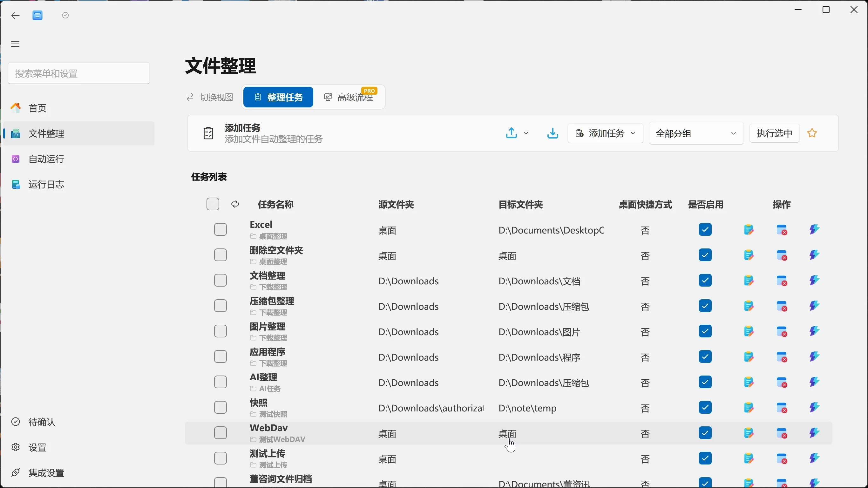This screenshot has width=868, height=488.
Task: Click the 执行选中 button
Action: pyautogui.click(x=774, y=133)
